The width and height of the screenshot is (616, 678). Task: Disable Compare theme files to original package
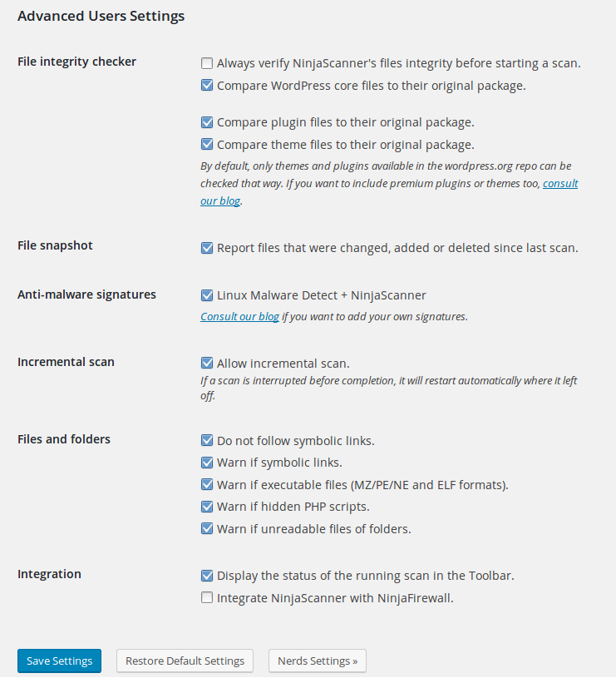[207, 144]
